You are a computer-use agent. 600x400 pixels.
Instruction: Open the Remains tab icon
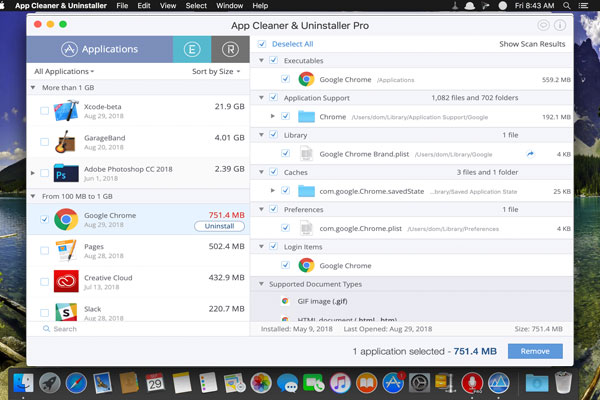click(231, 47)
